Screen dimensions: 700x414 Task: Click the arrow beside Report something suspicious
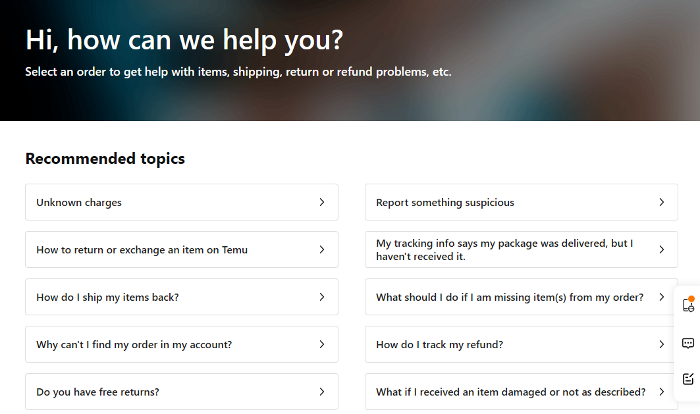click(662, 202)
